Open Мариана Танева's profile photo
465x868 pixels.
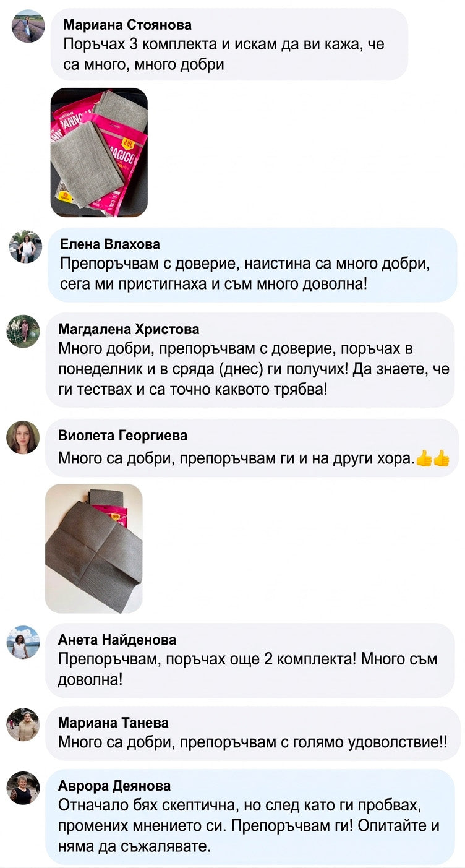(23, 724)
